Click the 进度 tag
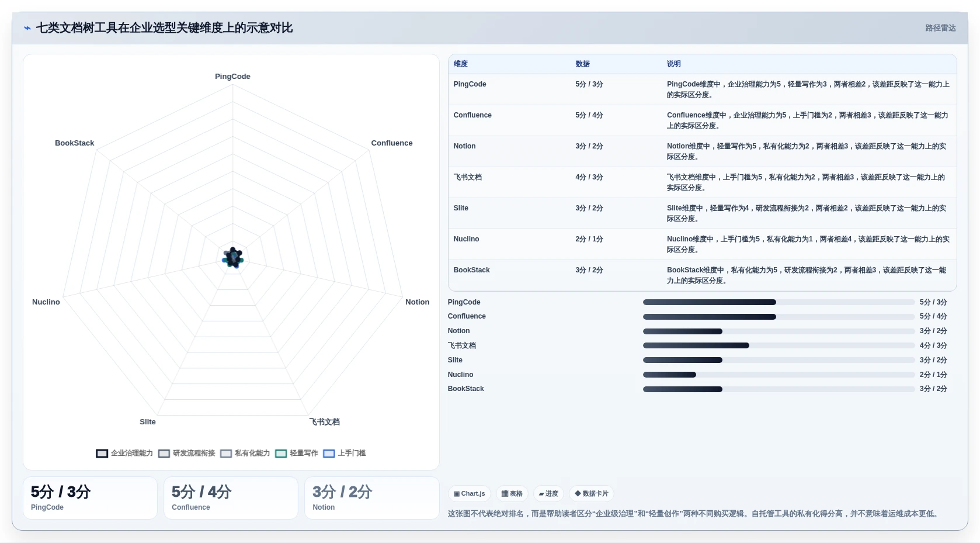980x543 pixels. pos(548,494)
